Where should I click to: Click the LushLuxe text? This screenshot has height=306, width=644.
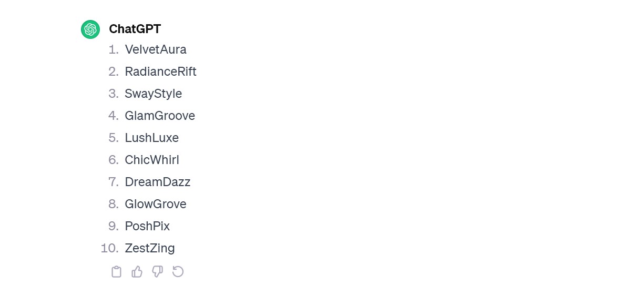click(x=151, y=138)
